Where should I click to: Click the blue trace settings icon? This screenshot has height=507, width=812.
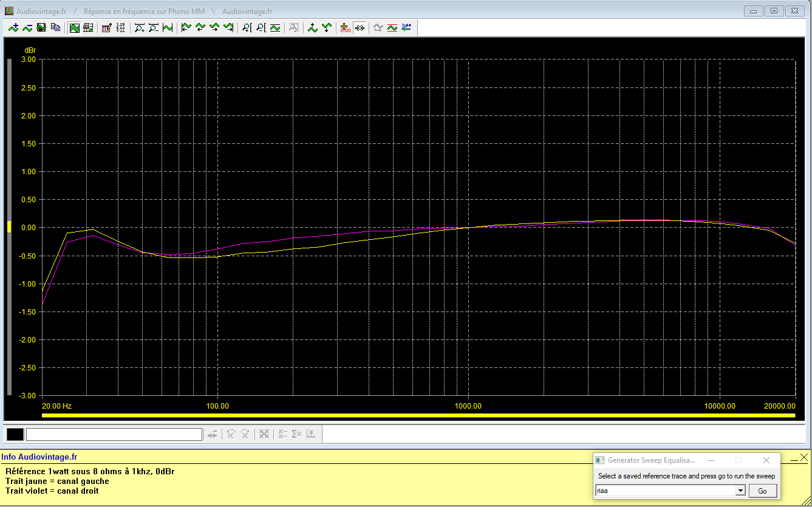click(406, 27)
